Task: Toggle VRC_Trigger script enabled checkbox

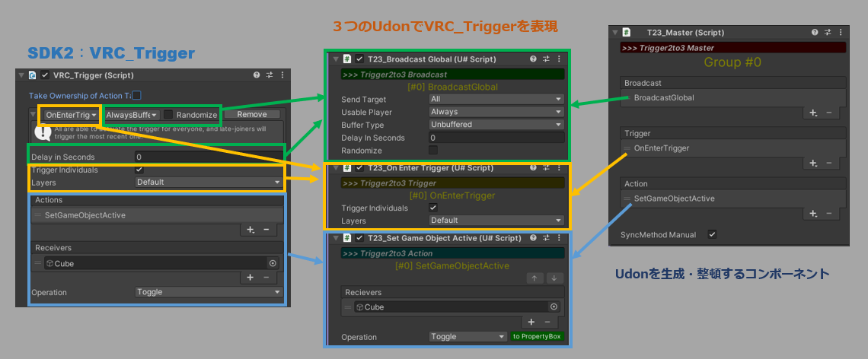Action: pyautogui.click(x=46, y=75)
